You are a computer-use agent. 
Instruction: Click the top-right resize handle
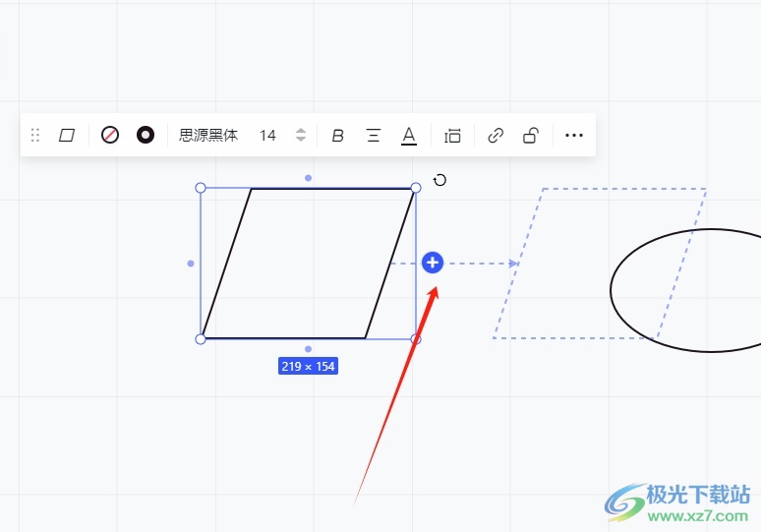(x=416, y=188)
